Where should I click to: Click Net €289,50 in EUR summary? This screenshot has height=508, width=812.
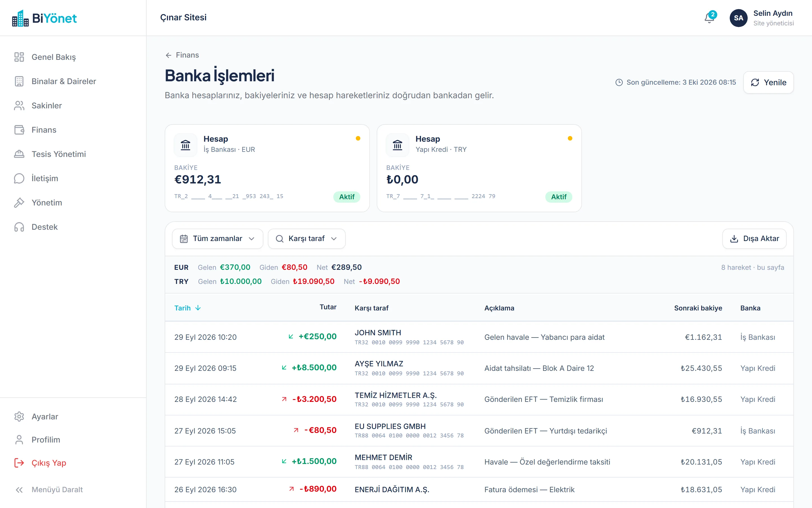click(x=339, y=268)
